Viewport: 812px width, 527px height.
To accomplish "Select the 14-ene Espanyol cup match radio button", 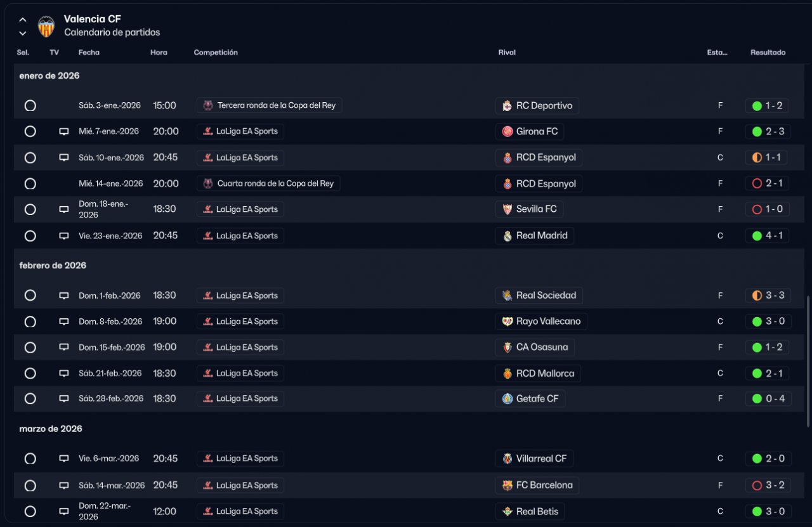I will point(30,184).
